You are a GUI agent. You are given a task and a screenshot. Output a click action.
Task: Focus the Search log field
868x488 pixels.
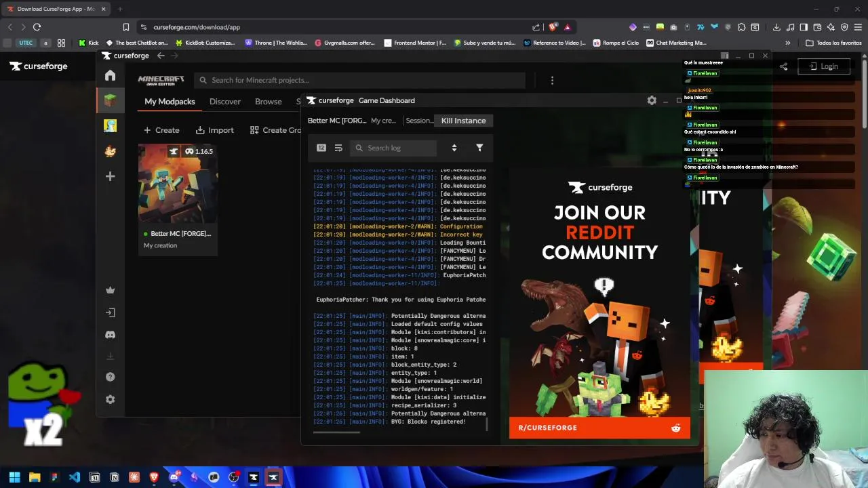pyautogui.click(x=393, y=148)
